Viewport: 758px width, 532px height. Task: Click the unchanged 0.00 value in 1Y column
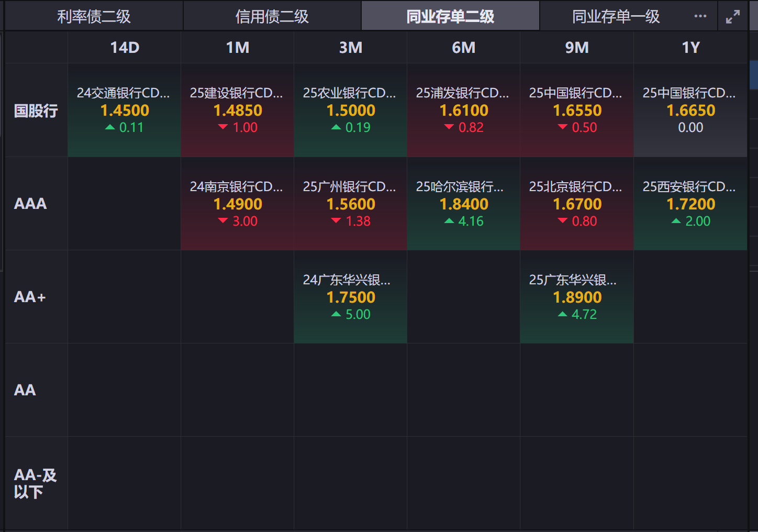[690, 127]
